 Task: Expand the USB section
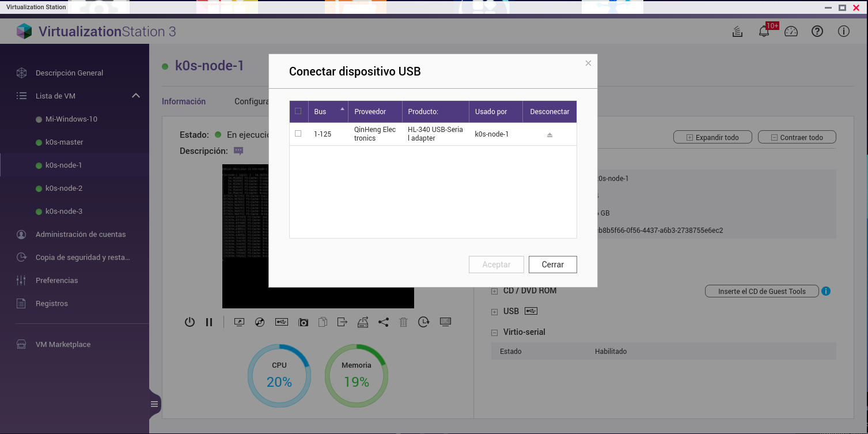(x=494, y=312)
